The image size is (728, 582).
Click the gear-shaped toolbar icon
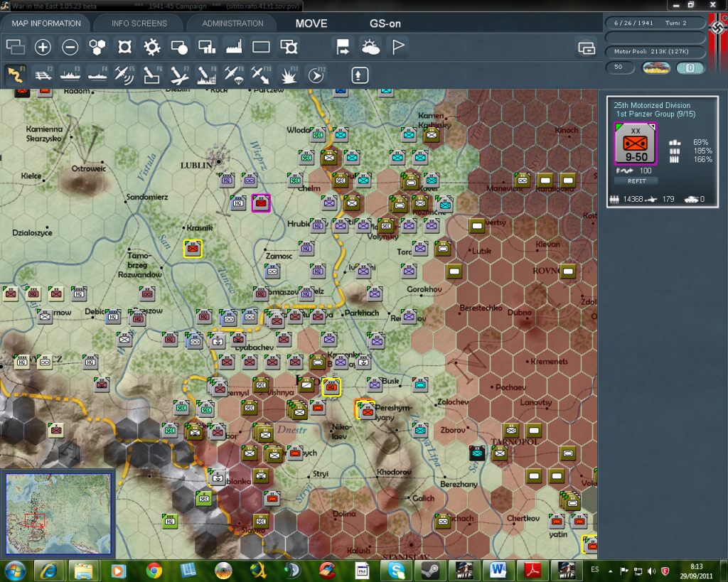(x=152, y=47)
